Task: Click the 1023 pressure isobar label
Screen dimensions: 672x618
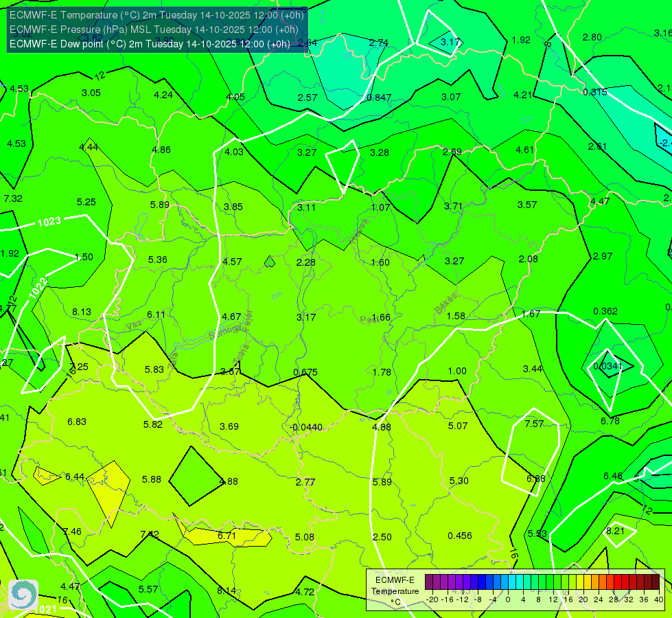Action: pyautogui.click(x=49, y=222)
